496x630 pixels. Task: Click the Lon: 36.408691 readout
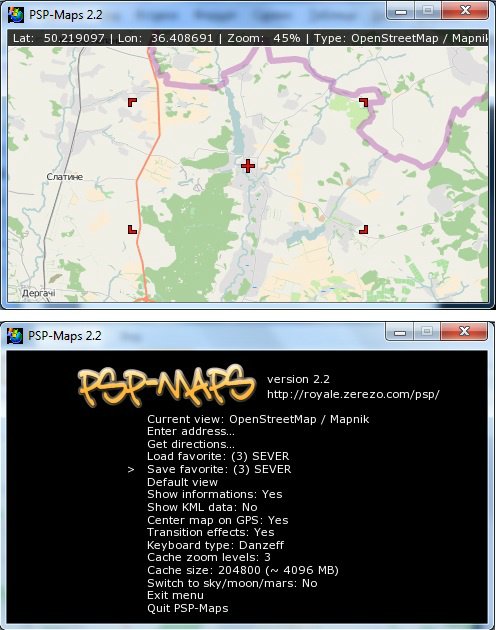coord(165,39)
